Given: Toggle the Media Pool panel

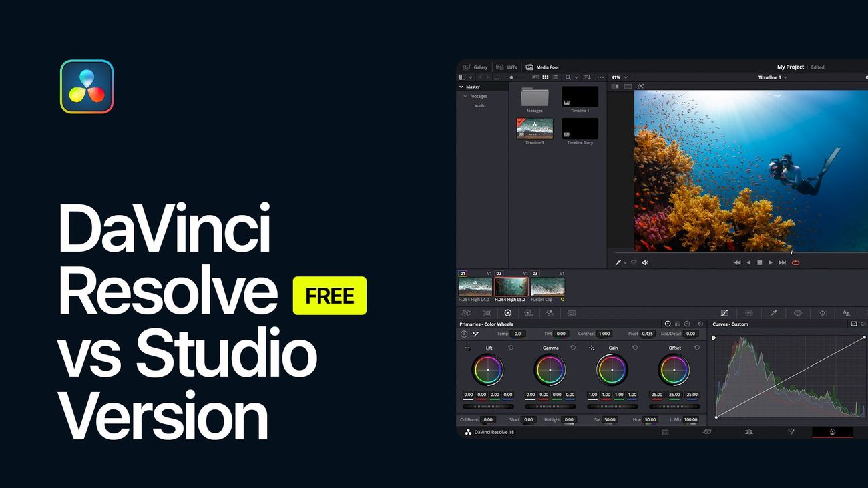Looking at the screenshot, I should 542,67.
